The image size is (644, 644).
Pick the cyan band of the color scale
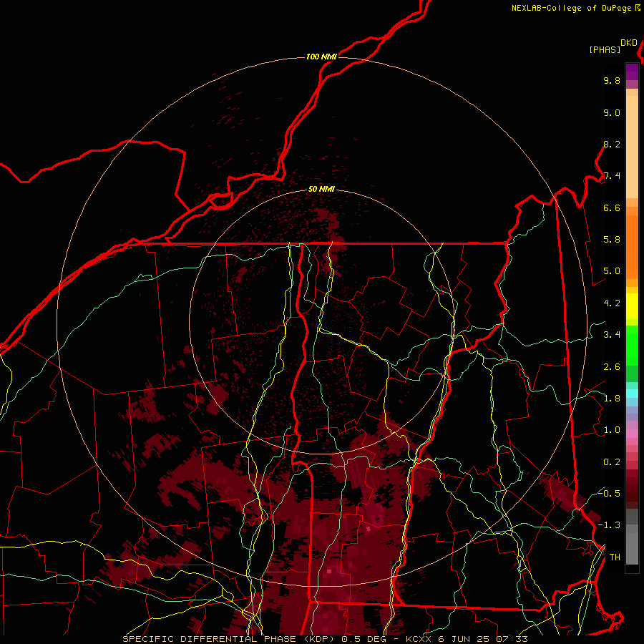point(632,394)
